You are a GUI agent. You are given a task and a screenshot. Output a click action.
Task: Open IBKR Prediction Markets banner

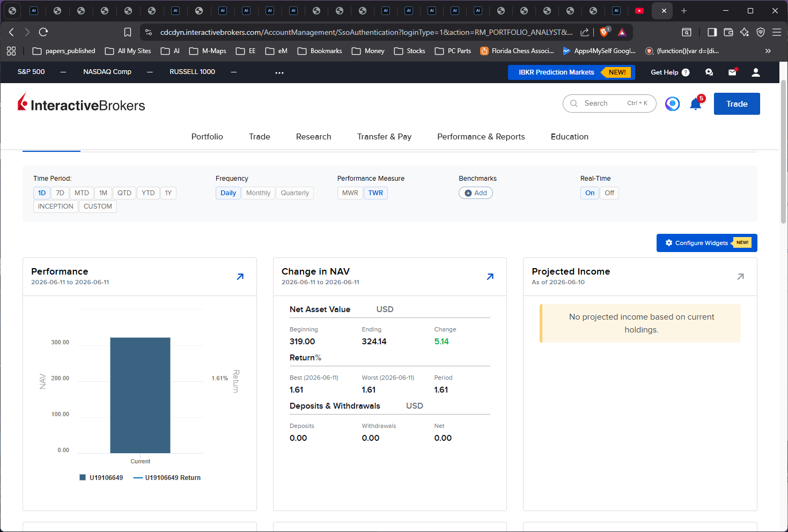(571, 72)
